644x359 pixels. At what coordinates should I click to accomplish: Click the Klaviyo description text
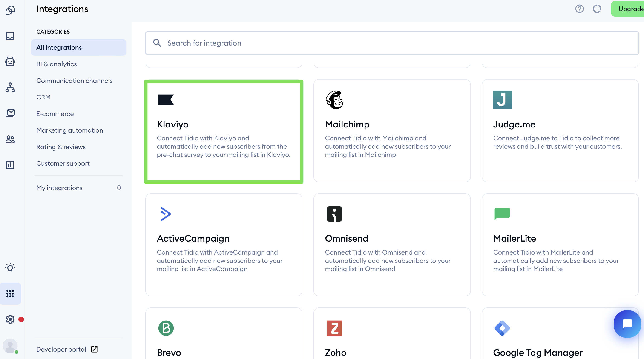224,146
